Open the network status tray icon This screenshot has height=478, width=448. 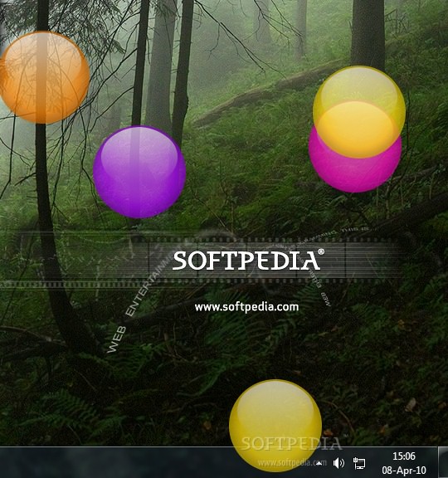(359, 463)
